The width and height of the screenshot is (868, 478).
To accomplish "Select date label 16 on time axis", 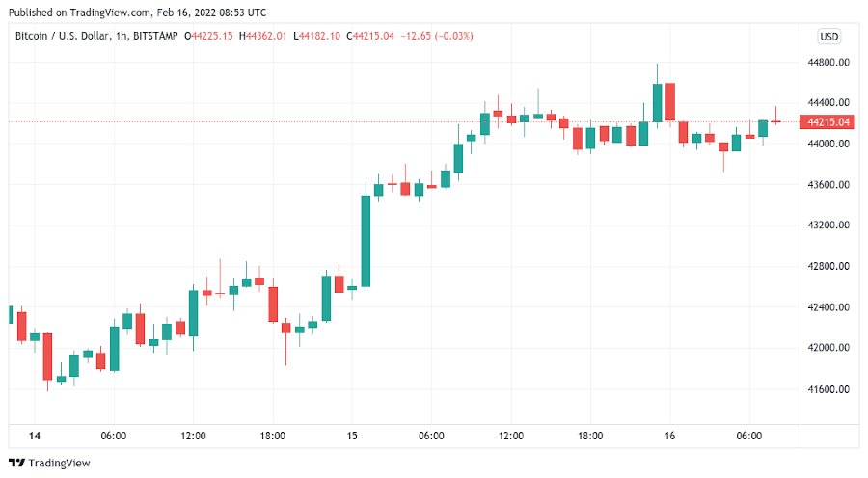I will [x=669, y=436].
